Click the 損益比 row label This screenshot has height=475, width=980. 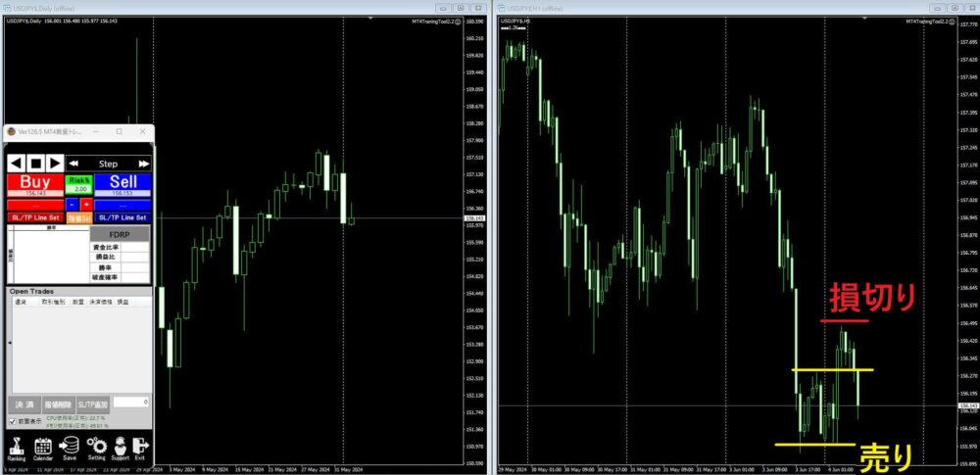(105, 258)
